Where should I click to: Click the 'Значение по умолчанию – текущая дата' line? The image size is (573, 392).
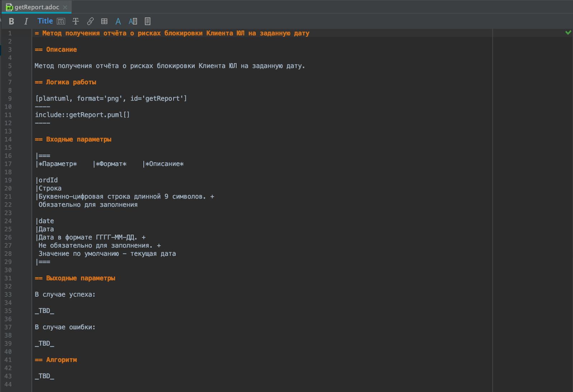click(107, 254)
